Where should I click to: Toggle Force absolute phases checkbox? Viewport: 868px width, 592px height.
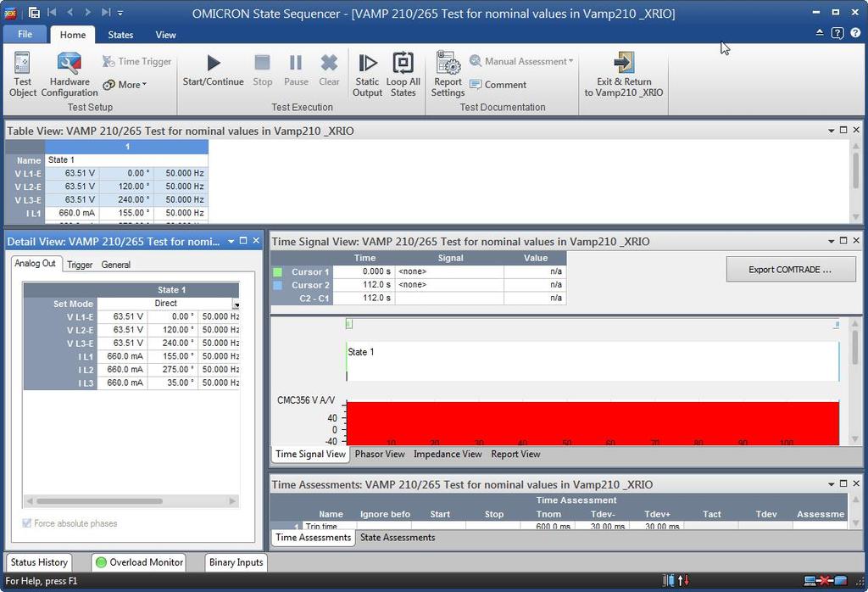[x=26, y=523]
